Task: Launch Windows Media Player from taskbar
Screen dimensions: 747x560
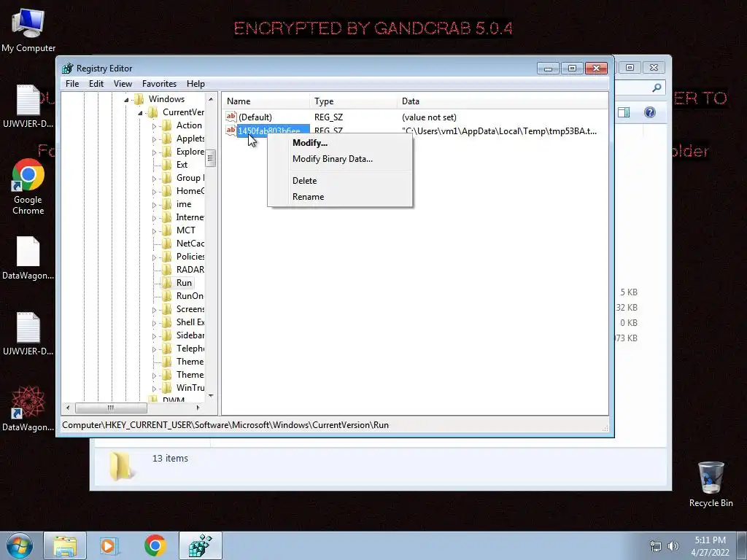Action: [x=109, y=545]
